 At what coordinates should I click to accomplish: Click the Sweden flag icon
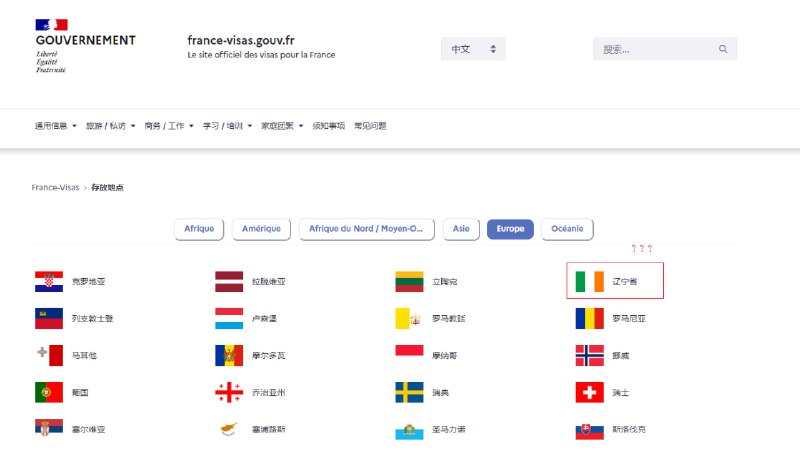409,393
